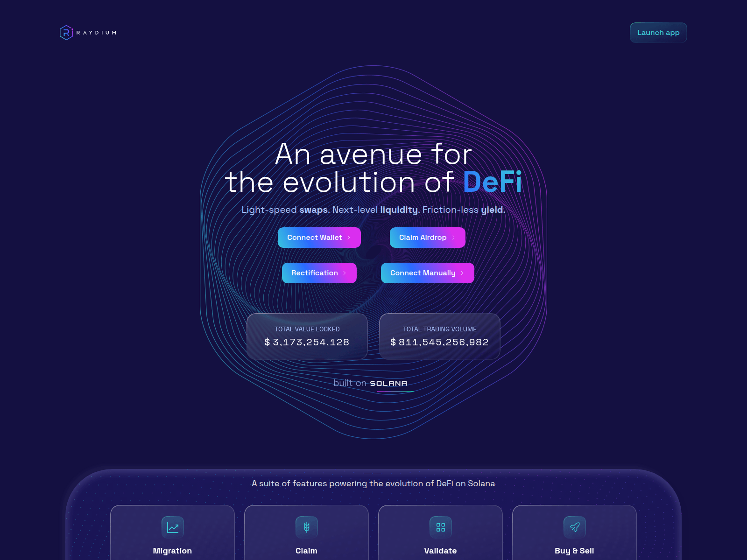Click the Solana logo next to 'built on'
This screenshot has height=560, width=747.
[x=388, y=383]
